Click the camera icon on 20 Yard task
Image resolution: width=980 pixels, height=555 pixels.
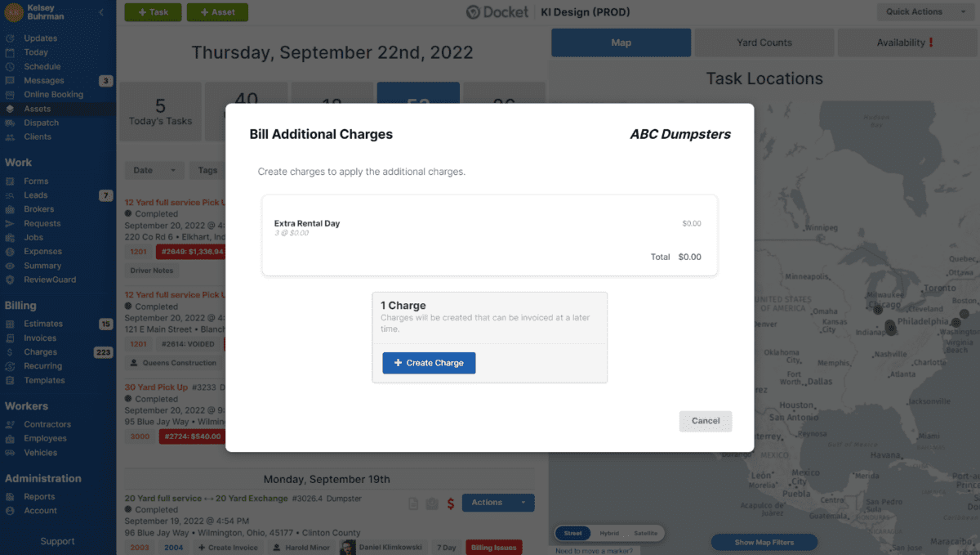click(x=432, y=504)
